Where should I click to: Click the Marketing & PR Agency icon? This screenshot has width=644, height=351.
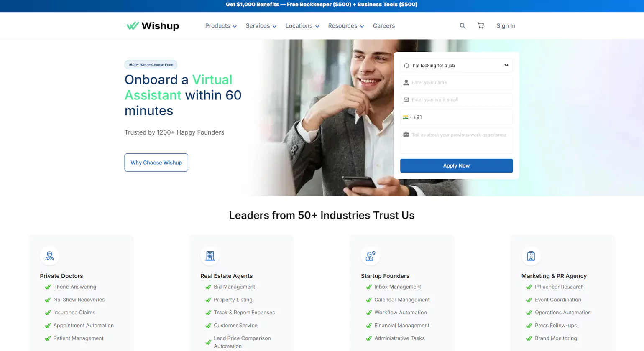click(531, 256)
